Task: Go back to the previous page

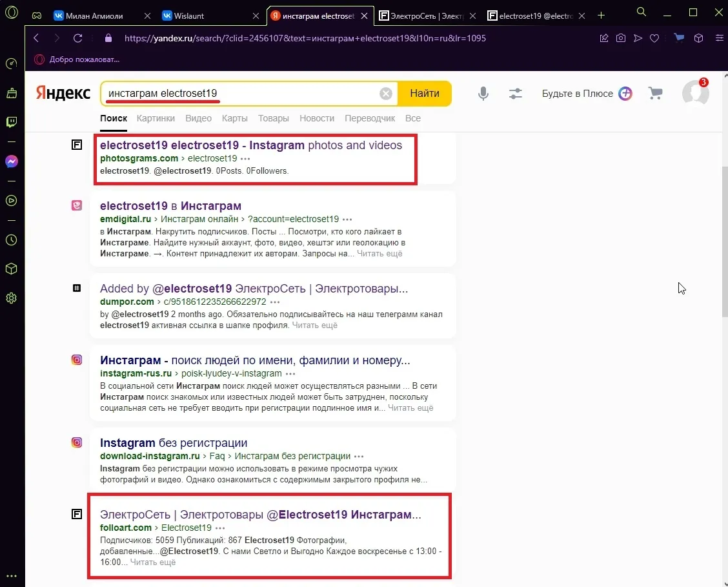Action: 36,38
